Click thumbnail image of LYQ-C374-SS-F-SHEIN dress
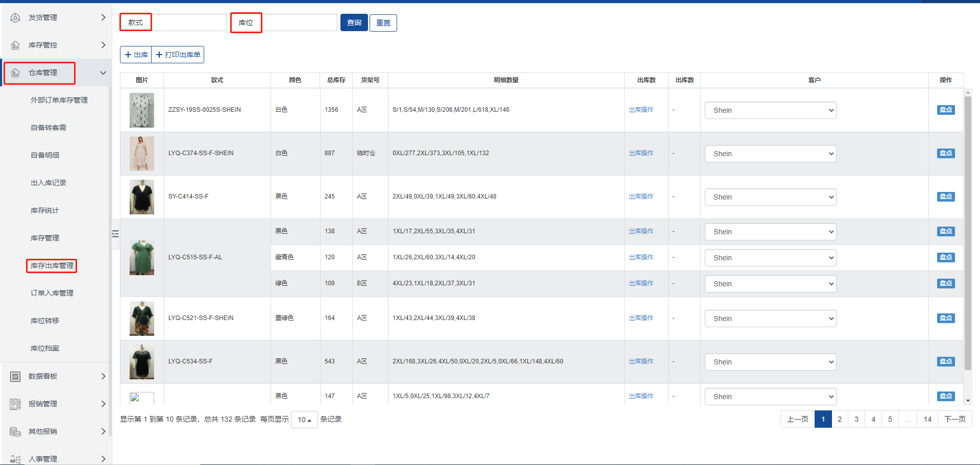Image resolution: width=980 pixels, height=465 pixels. point(142,153)
